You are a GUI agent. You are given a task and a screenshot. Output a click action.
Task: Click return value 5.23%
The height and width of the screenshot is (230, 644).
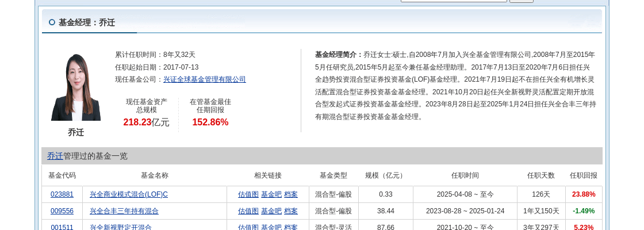pyautogui.click(x=584, y=227)
